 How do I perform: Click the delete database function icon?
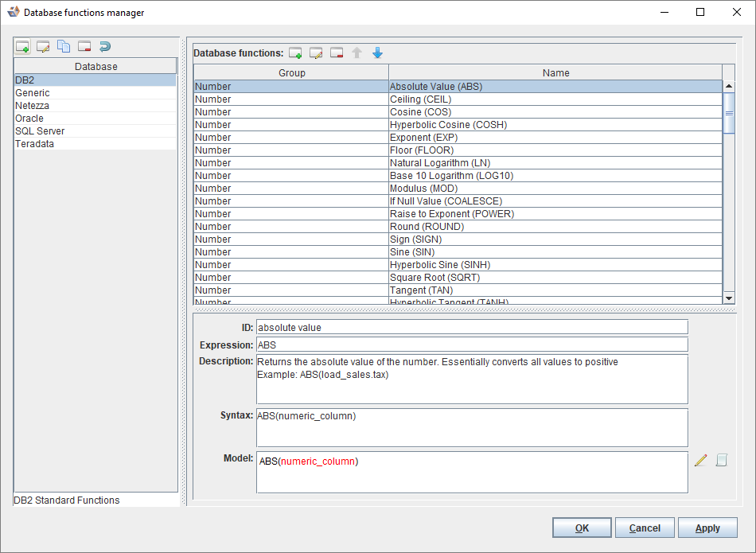(337, 53)
